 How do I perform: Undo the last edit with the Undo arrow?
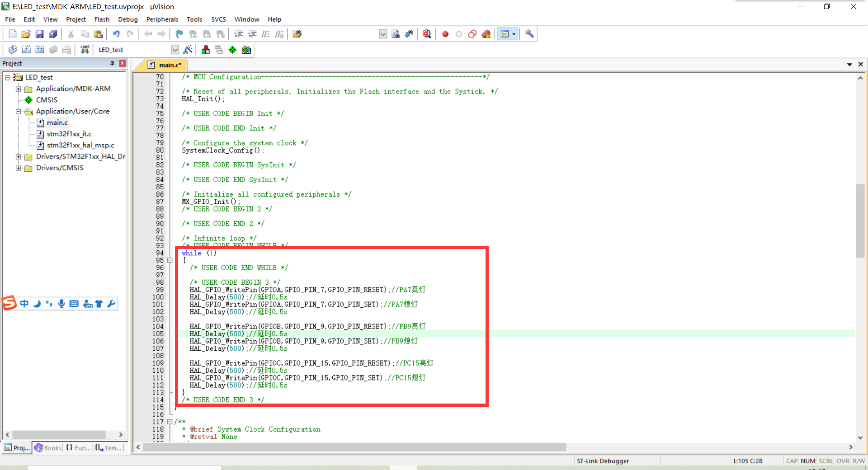pyautogui.click(x=116, y=34)
